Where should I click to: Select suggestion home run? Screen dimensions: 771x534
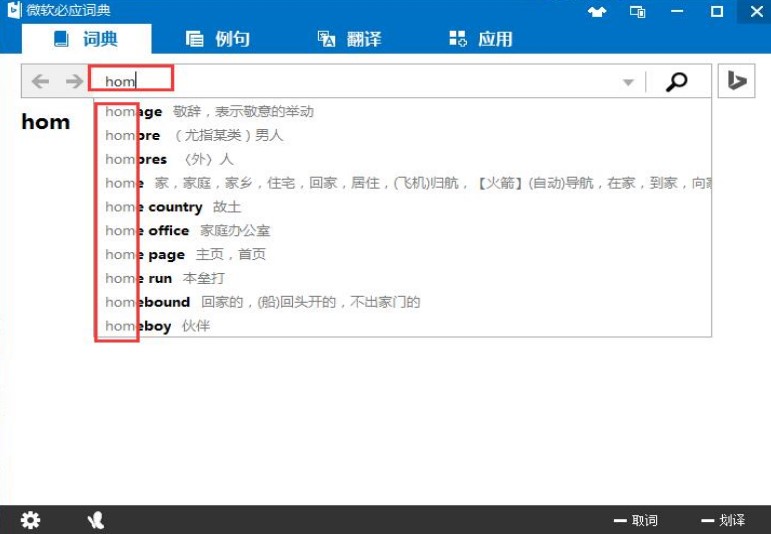[x=403, y=278]
